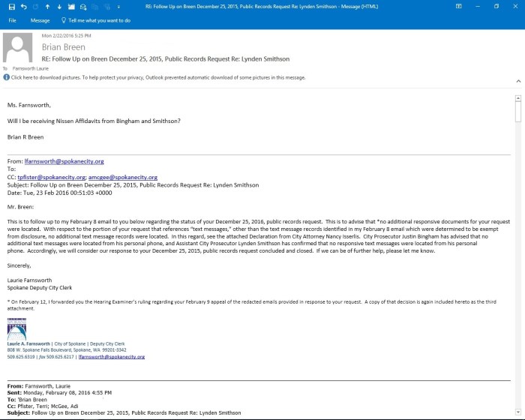Go to next item with down arrow
This screenshot has height=420, width=525.
click(x=60, y=6)
